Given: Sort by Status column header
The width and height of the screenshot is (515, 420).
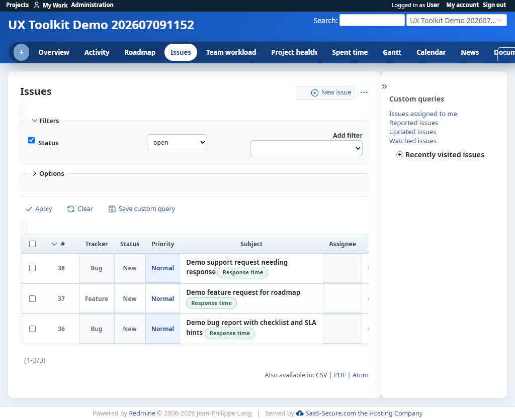Looking at the screenshot, I should [130, 244].
